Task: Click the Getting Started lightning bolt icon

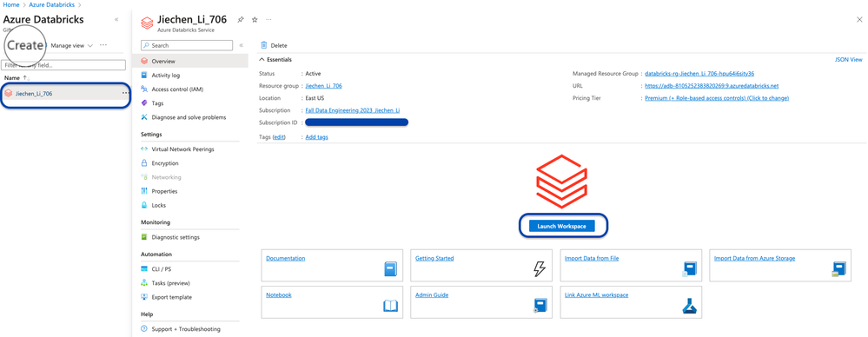Action: [x=540, y=269]
